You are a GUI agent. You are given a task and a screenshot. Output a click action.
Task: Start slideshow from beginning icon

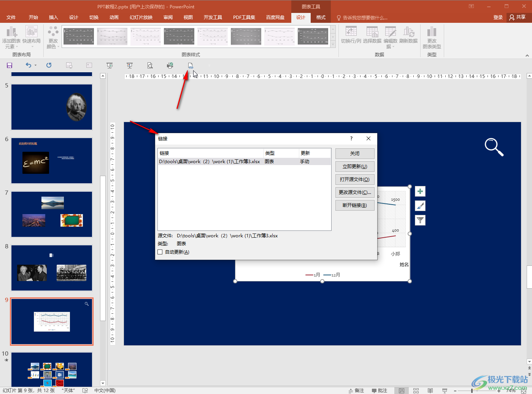(x=110, y=65)
